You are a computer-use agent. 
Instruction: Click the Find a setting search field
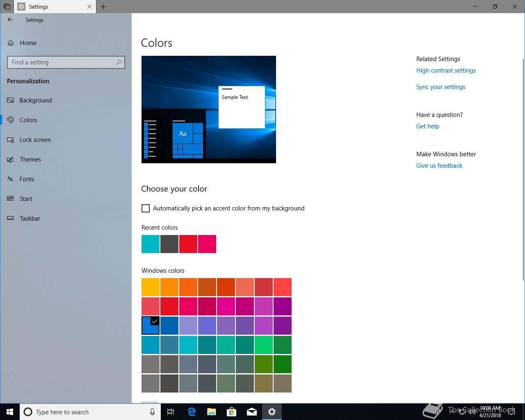(x=62, y=62)
